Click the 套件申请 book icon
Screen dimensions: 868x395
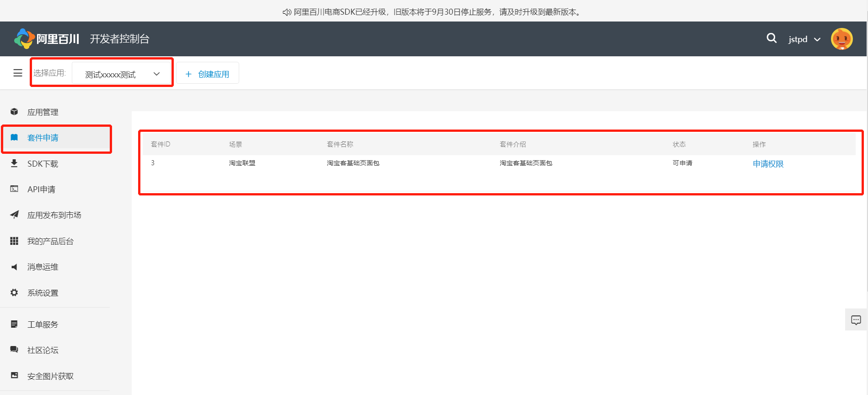(x=14, y=137)
